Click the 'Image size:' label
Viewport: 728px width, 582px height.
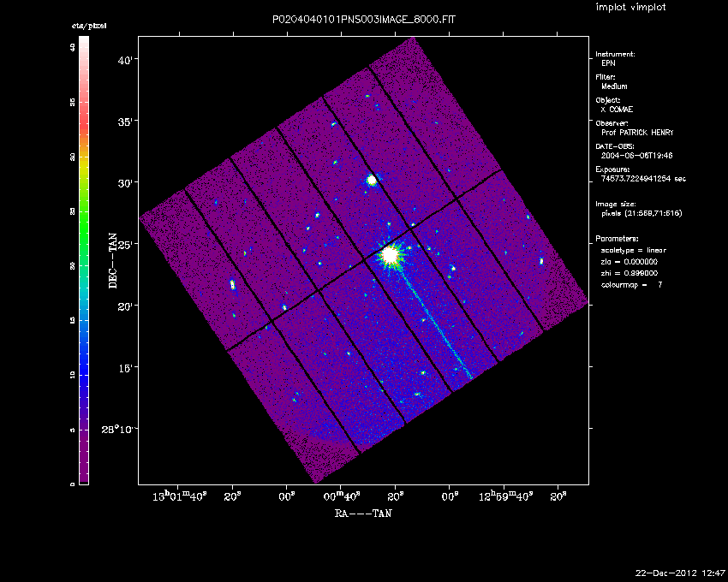pyautogui.click(x=616, y=205)
